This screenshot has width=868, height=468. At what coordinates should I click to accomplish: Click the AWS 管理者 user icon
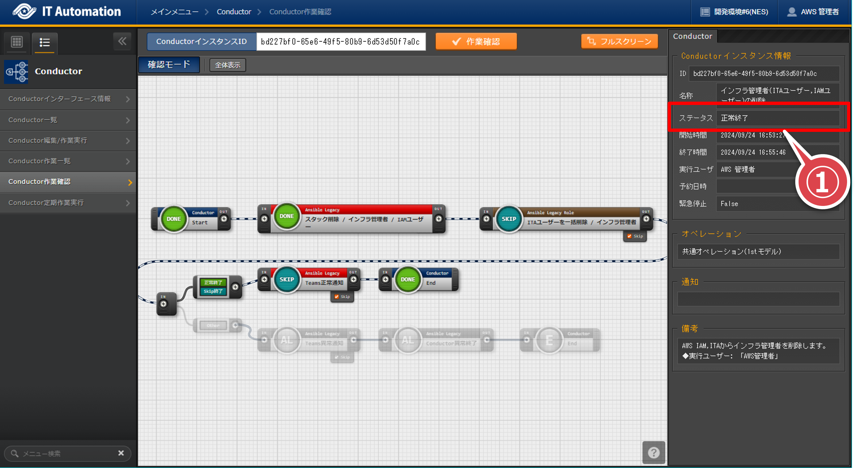tap(791, 12)
